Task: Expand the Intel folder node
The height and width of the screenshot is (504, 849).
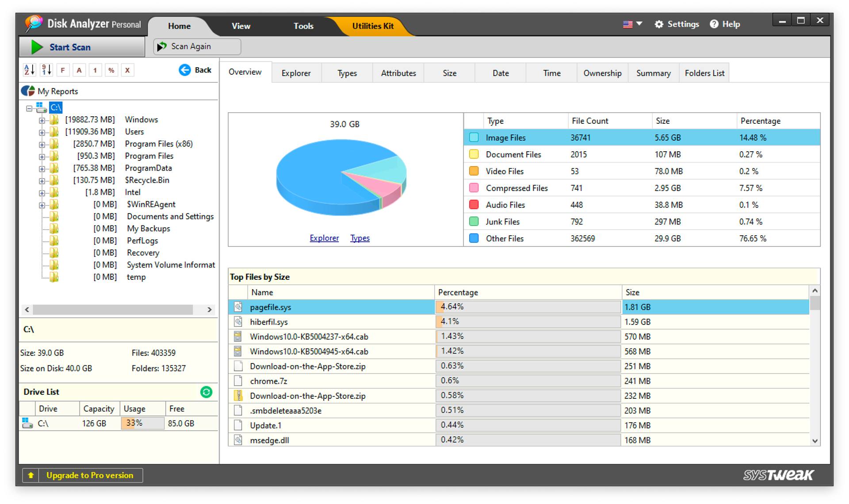Action: coord(42,193)
